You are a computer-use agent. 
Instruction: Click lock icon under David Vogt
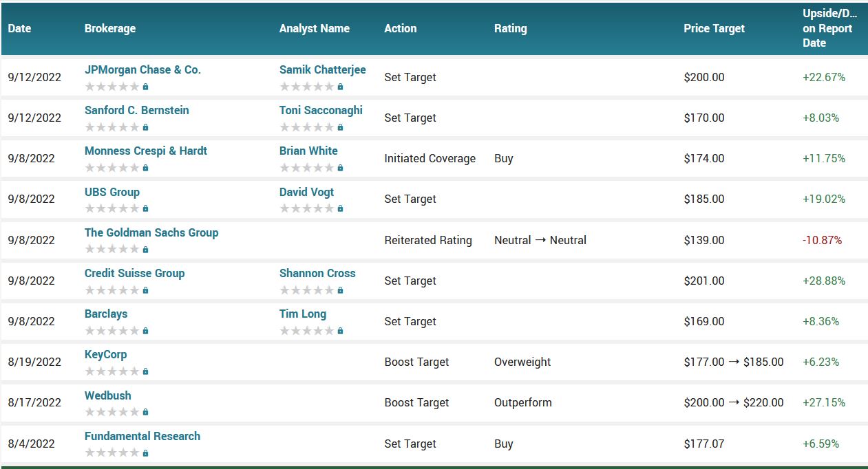(x=340, y=209)
